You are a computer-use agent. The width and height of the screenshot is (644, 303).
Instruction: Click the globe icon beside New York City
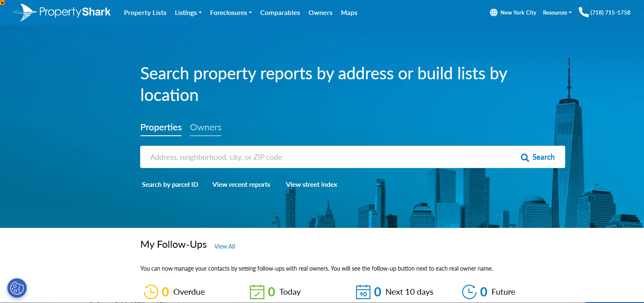coord(494,12)
